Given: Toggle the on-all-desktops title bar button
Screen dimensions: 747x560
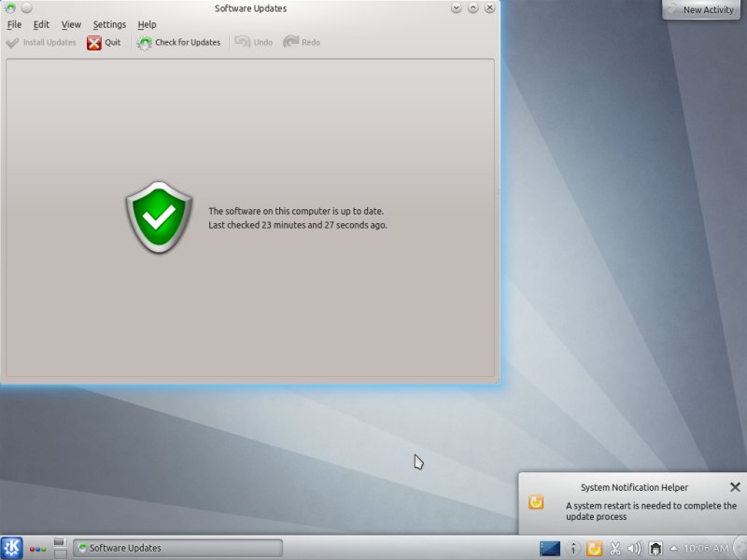Looking at the screenshot, I should (27, 8).
